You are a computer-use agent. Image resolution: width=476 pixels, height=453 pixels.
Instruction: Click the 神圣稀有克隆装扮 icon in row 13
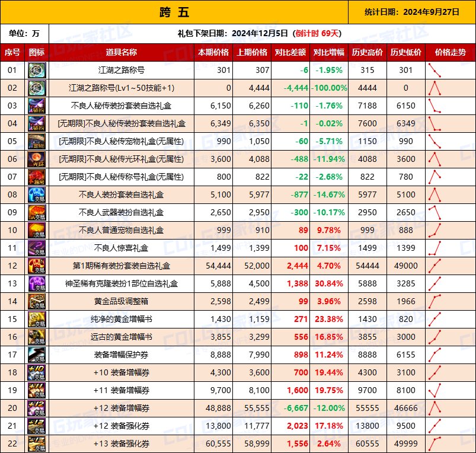[37, 283]
